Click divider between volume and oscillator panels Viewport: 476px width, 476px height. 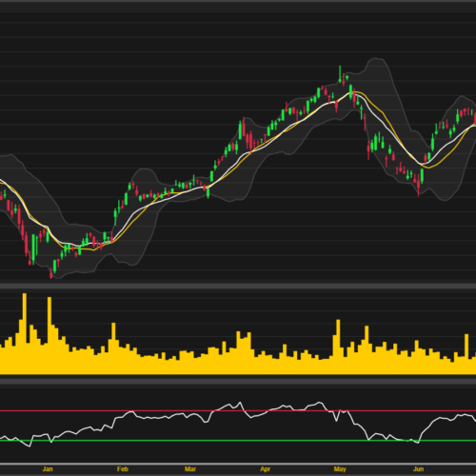238,381
